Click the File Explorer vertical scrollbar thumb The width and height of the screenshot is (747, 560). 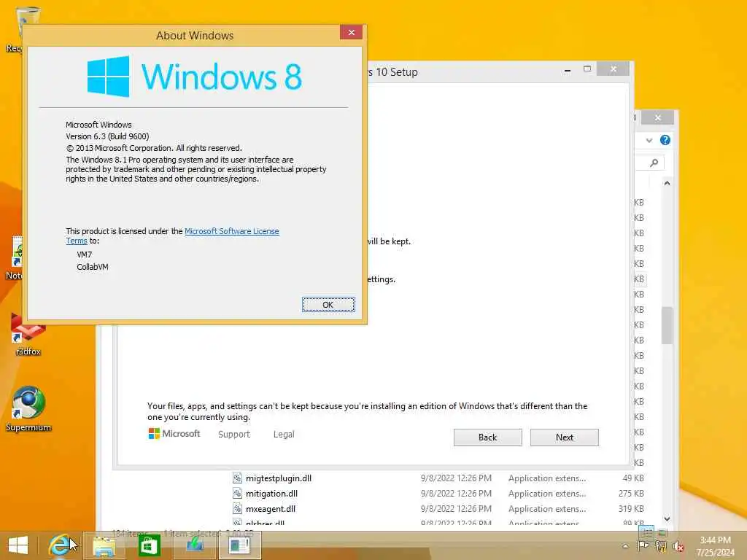pyautogui.click(x=667, y=325)
